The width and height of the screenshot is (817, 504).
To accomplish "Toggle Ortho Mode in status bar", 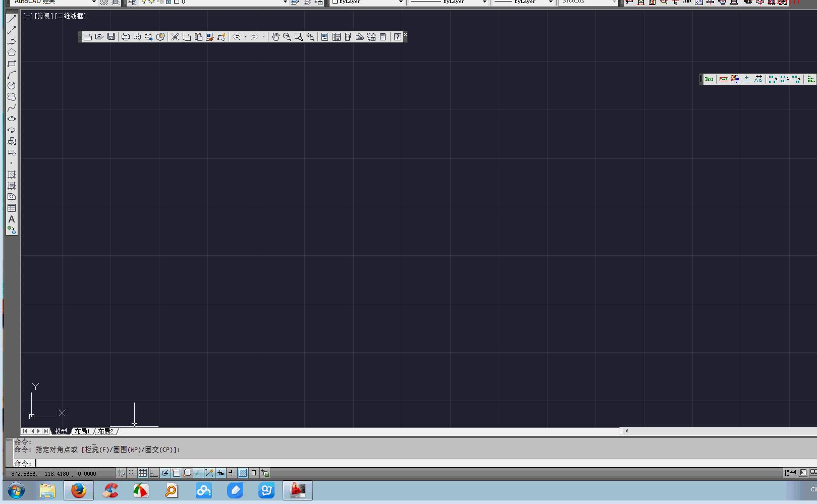I will [x=154, y=473].
